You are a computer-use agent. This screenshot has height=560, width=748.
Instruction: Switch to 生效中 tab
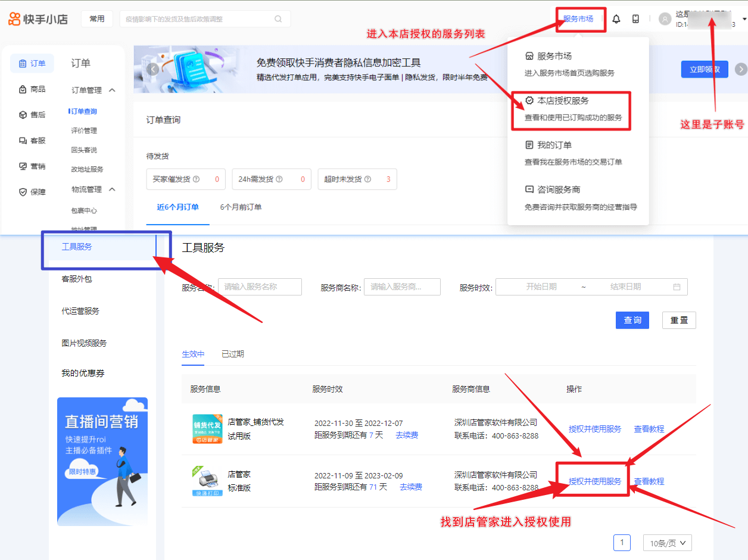tap(193, 354)
